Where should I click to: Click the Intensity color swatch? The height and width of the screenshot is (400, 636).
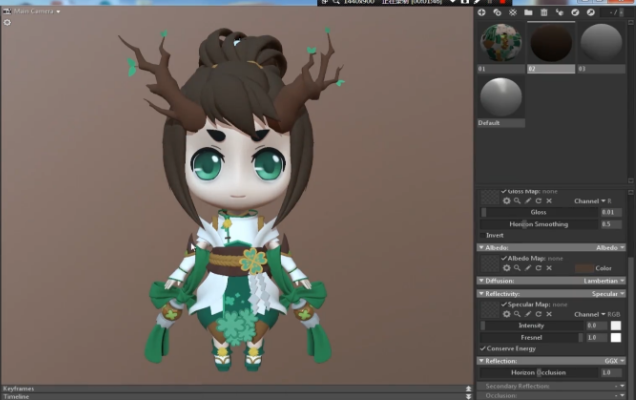[x=616, y=325]
